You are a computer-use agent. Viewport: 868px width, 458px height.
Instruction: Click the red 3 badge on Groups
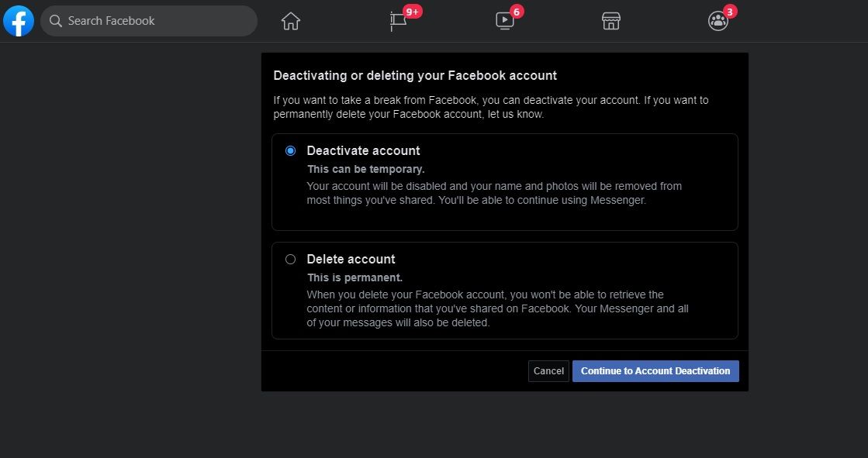[731, 11]
